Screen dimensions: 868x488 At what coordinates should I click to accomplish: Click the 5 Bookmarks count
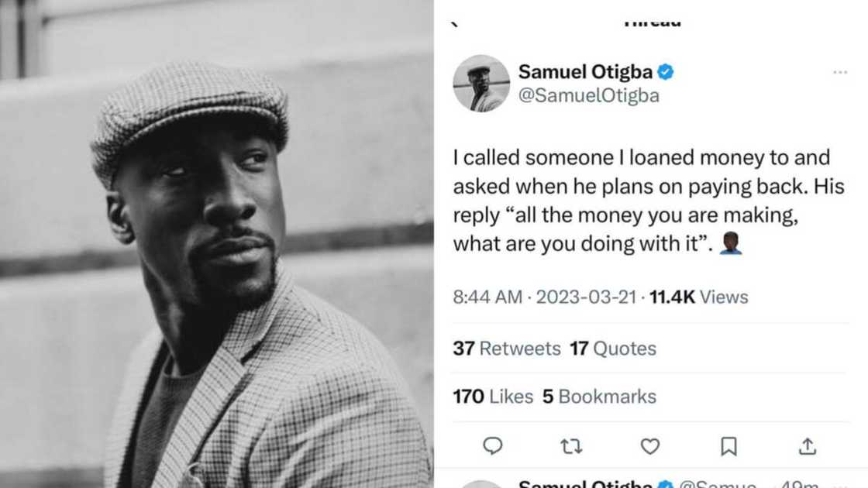click(599, 397)
